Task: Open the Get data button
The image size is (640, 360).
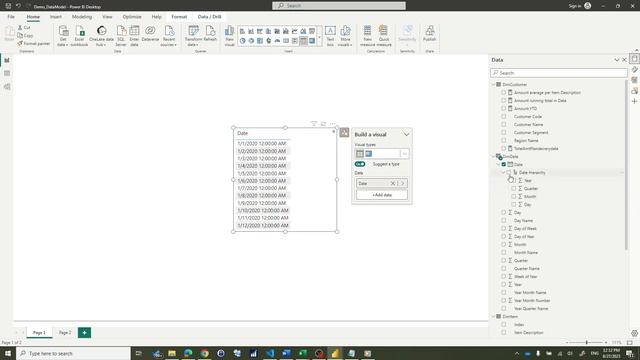Action: tap(63, 36)
